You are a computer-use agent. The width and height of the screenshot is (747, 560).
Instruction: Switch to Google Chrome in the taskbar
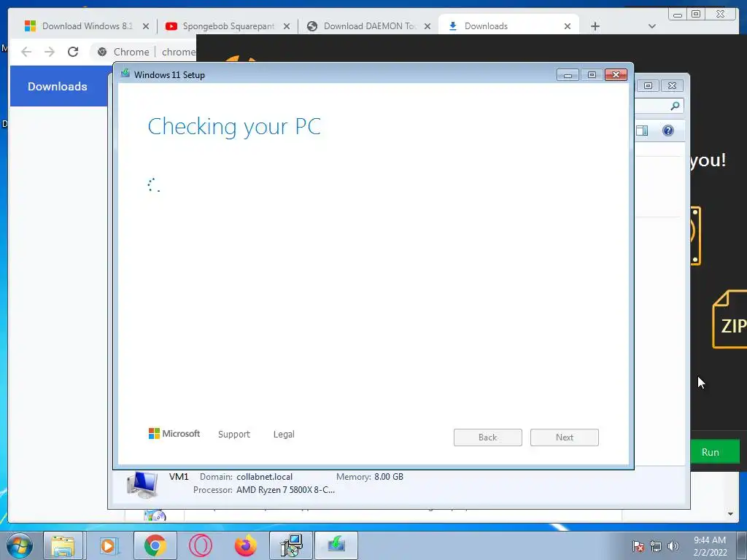click(x=155, y=545)
